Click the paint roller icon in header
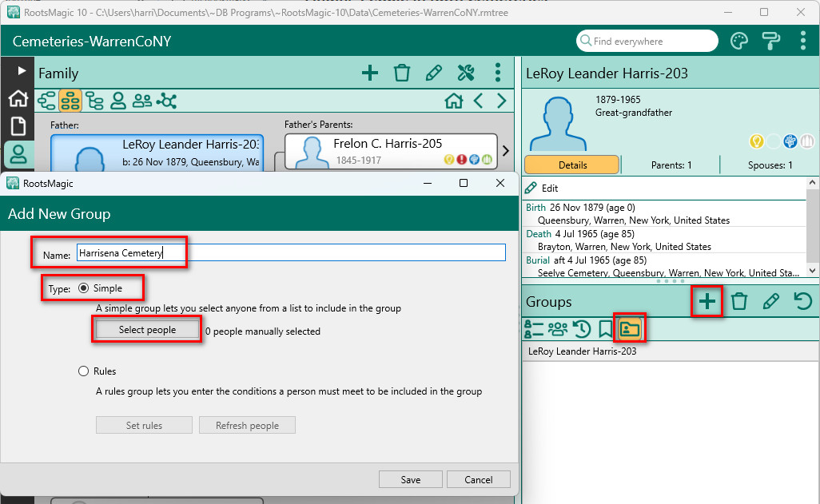 coord(770,41)
